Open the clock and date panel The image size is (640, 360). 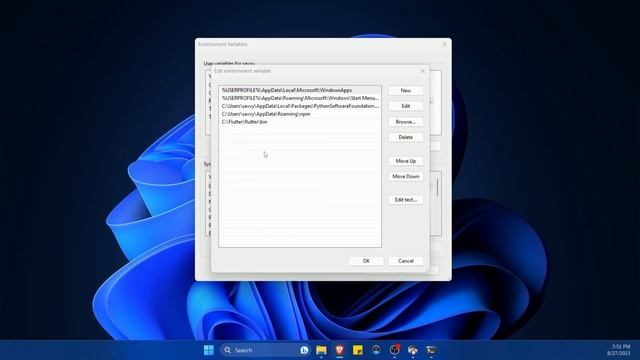[619, 350]
